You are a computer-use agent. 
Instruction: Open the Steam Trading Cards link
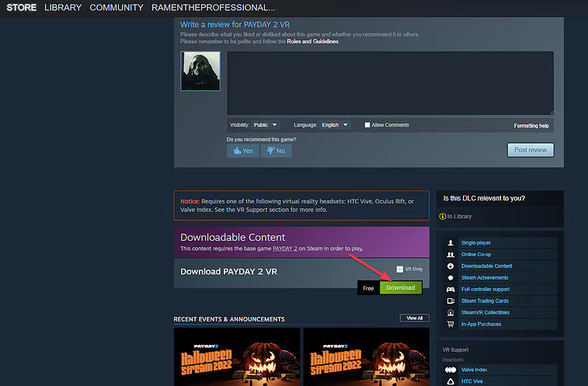[485, 301]
